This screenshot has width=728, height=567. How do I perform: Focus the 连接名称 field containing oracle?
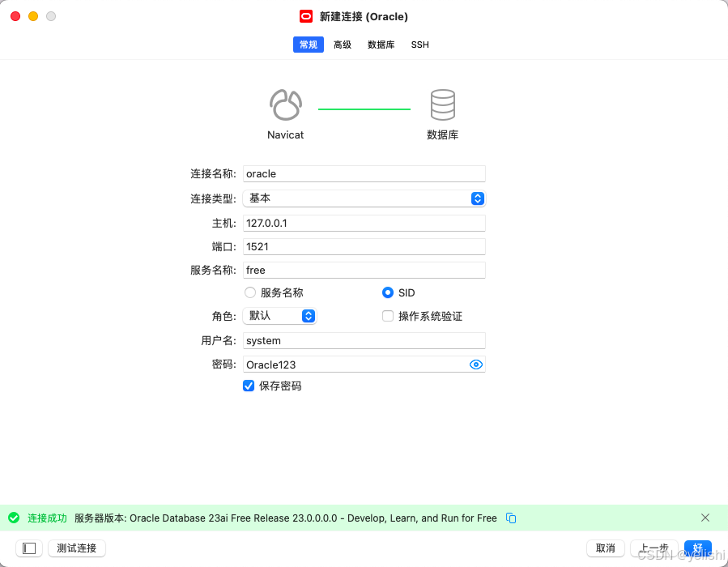click(x=364, y=173)
